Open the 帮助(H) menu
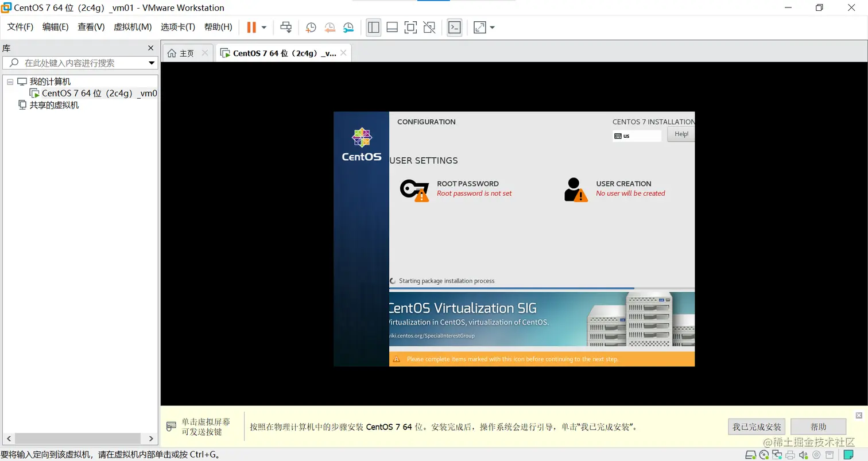The width and height of the screenshot is (868, 461). pos(218,27)
